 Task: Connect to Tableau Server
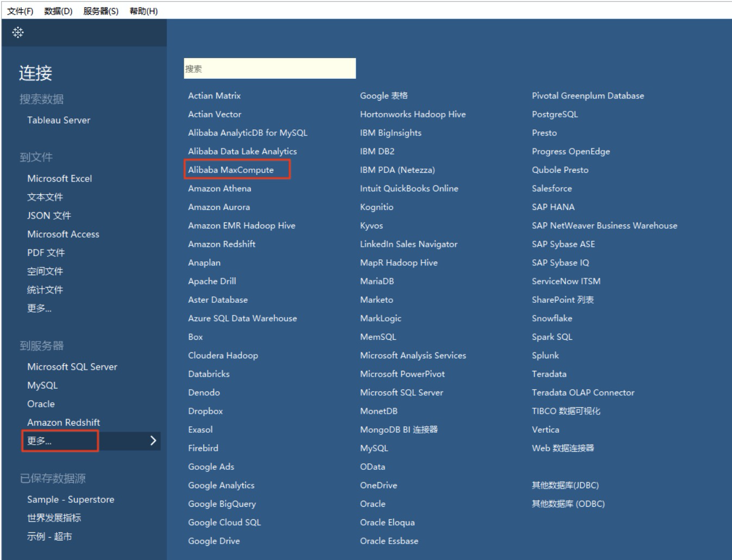point(59,120)
